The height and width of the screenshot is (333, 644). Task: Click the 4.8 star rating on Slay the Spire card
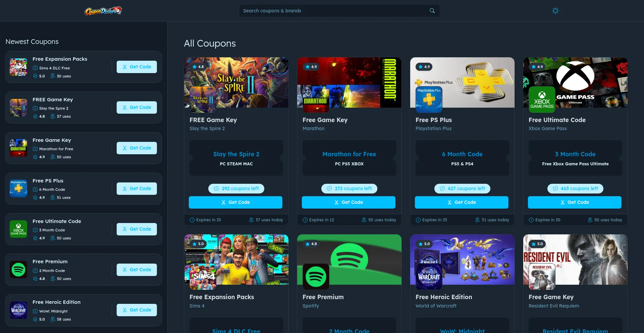[x=198, y=67]
